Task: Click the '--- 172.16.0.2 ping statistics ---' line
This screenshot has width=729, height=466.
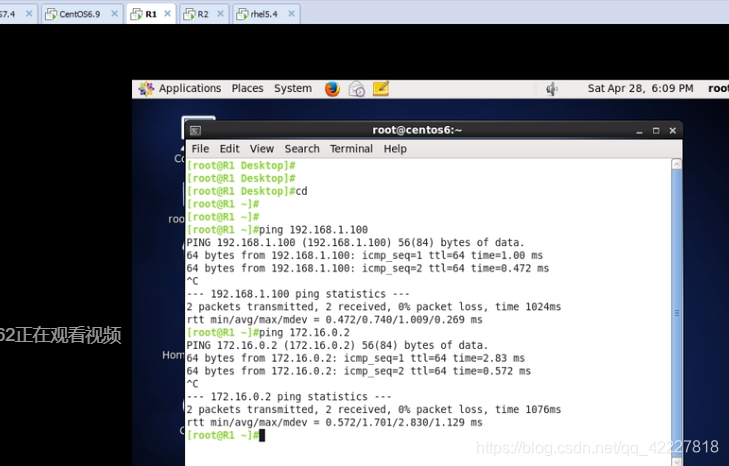Action: (x=289, y=397)
